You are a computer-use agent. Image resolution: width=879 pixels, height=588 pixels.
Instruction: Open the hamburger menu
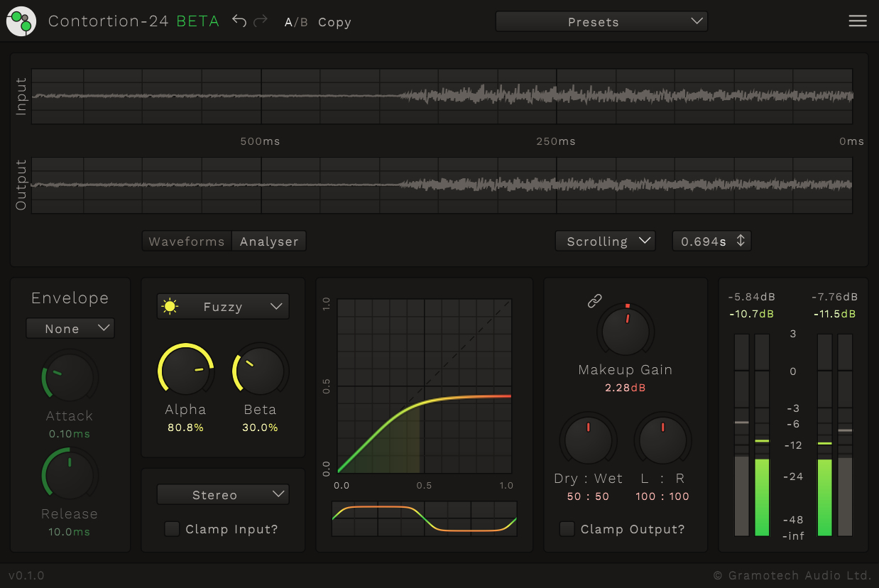coord(858,21)
